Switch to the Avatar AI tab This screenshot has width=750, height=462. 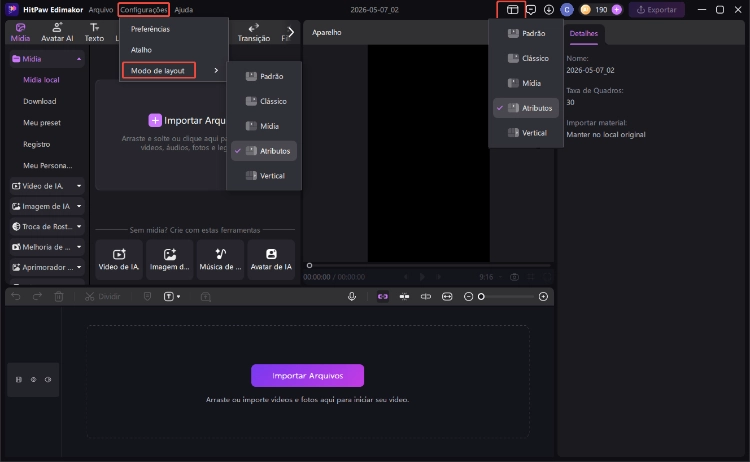tap(57, 32)
